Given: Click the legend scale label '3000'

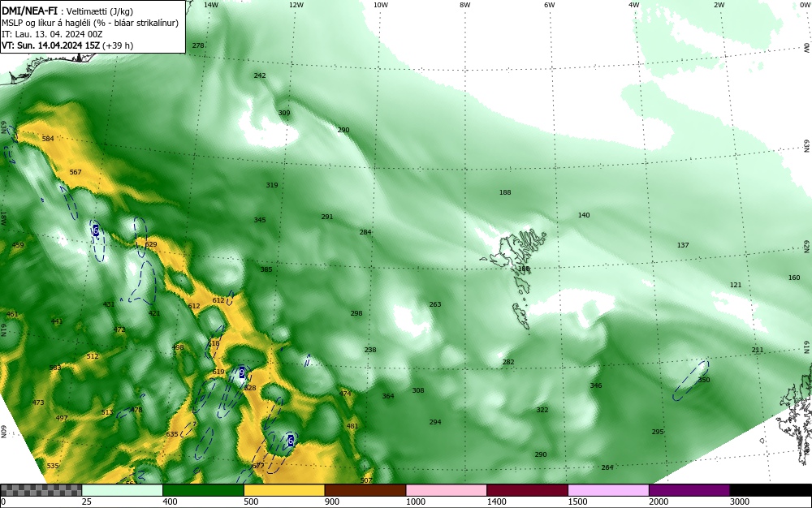Looking at the screenshot, I should 740,502.
